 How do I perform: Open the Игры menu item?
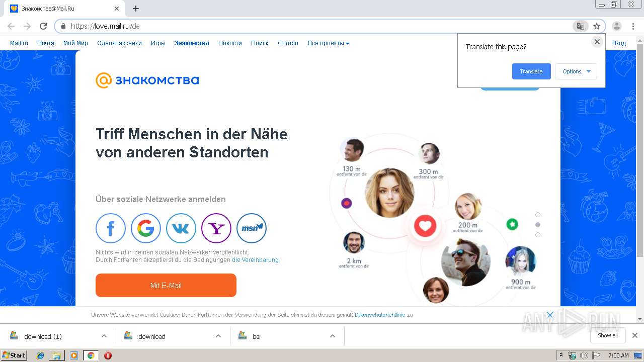(158, 43)
